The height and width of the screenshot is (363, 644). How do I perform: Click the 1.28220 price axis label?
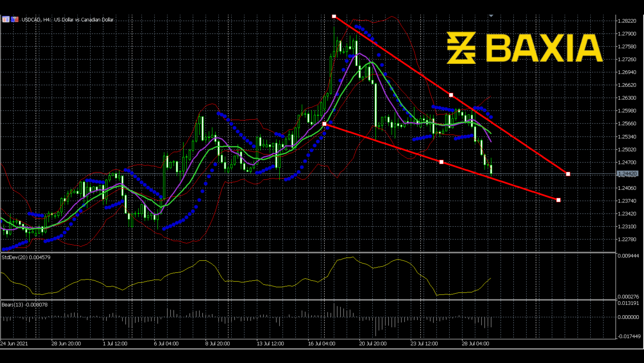coord(627,21)
